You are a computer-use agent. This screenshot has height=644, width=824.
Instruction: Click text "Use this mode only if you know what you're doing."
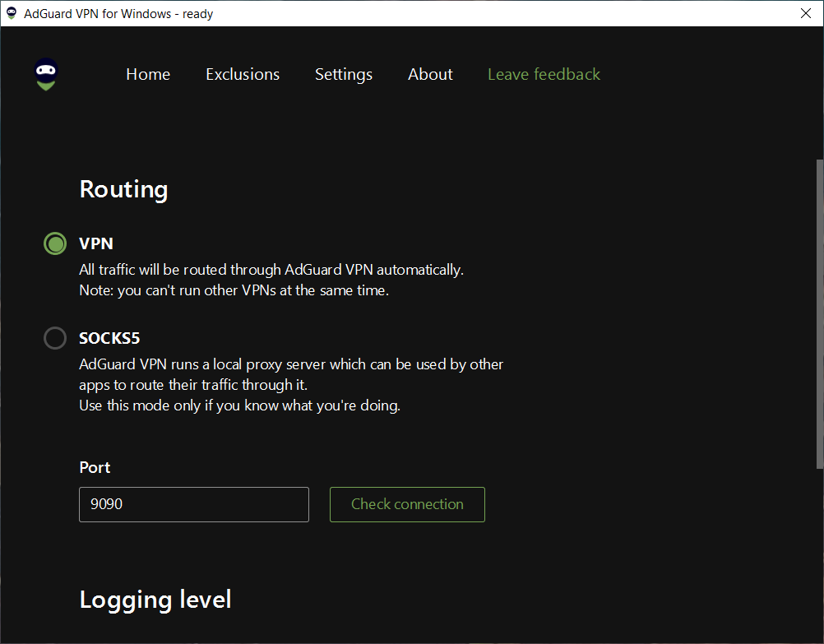pos(239,405)
